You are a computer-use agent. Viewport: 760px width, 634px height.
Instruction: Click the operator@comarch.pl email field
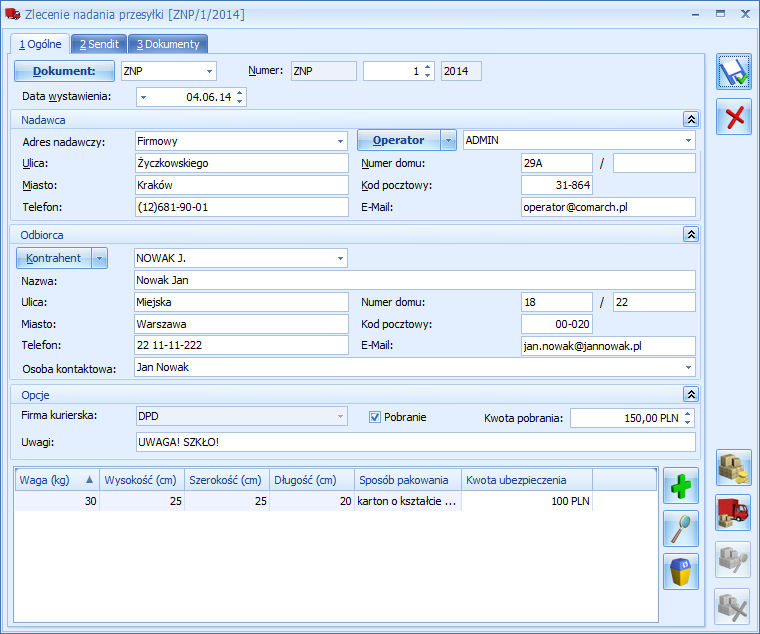[x=608, y=207]
